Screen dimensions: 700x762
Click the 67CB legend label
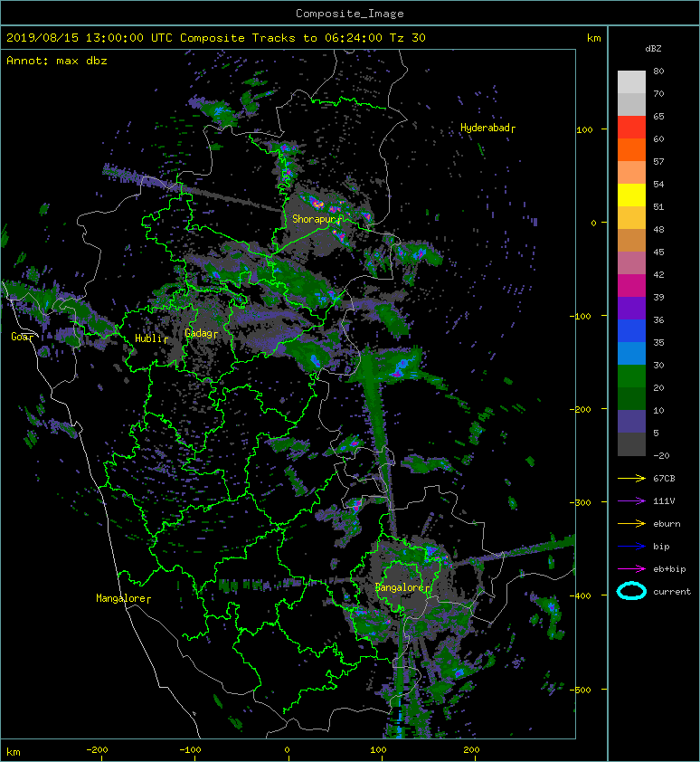point(664,478)
